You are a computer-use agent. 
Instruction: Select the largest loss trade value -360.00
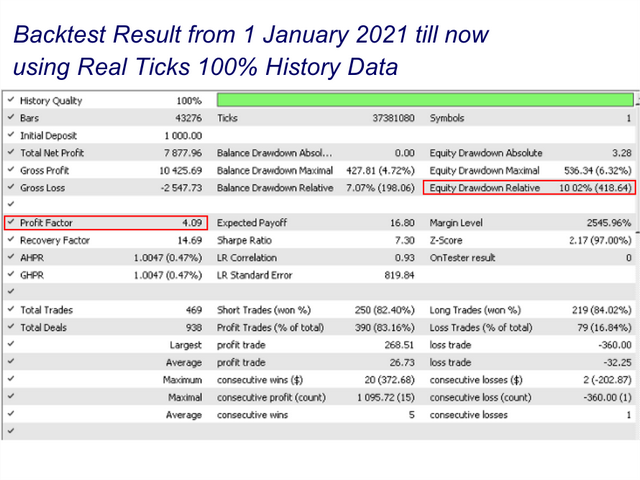click(x=615, y=345)
